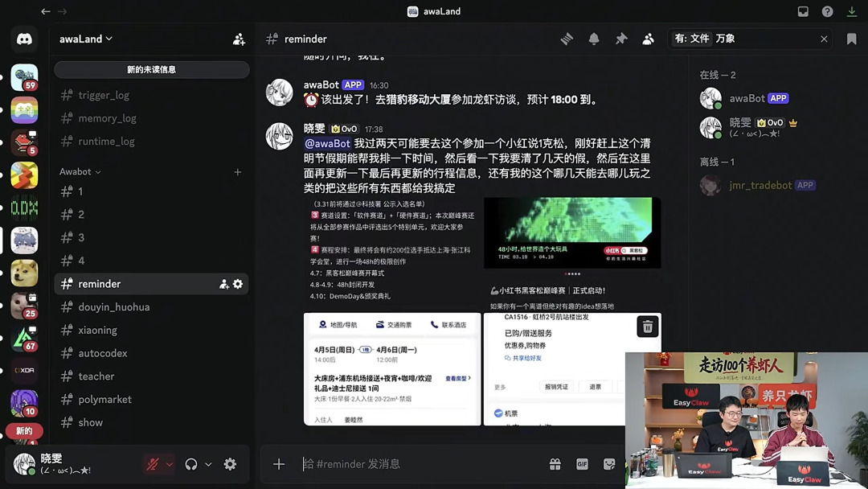Open the xiaoning channel
The height and width of the screenshot is (489, 868).
pyautogui.click(x=151, y=331)
